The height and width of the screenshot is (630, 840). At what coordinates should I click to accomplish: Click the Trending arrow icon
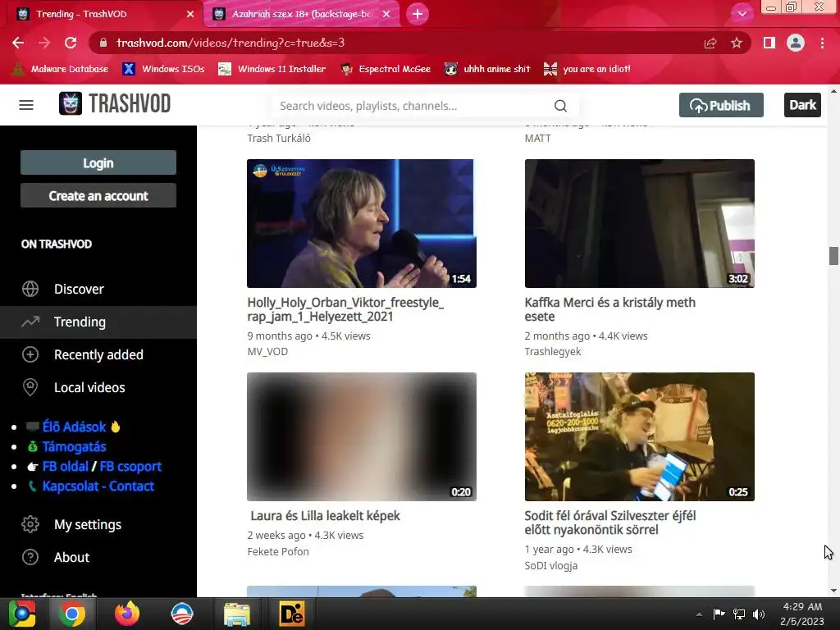click(30, 322)
